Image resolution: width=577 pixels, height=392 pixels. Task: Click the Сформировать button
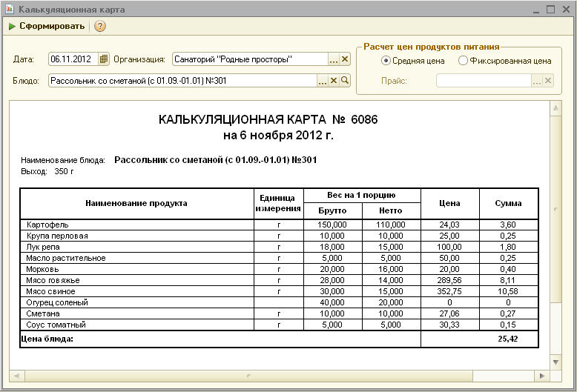pyautogui.click(x=47, y=27)
